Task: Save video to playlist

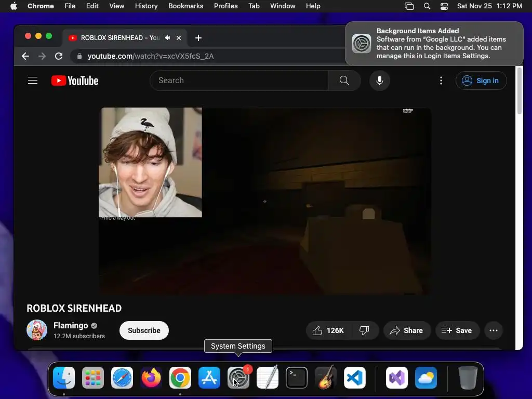Action: 457,330
